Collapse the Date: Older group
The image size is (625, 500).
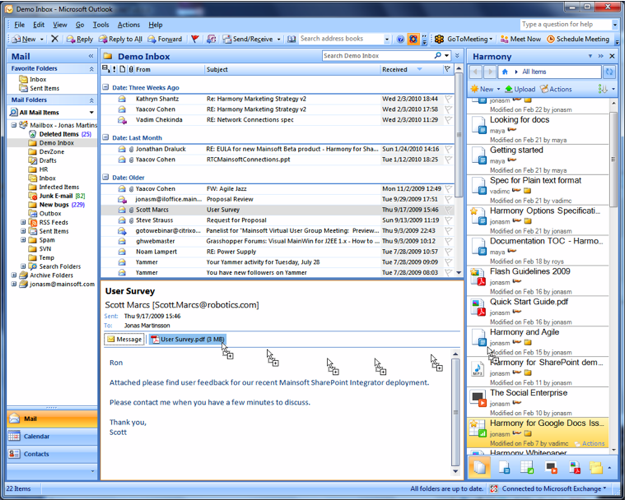(106, 177)
